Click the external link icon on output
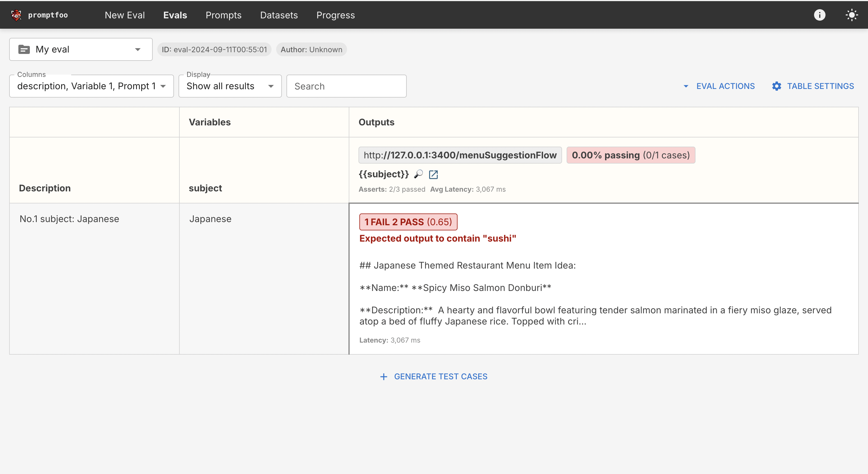 (433, 174)
